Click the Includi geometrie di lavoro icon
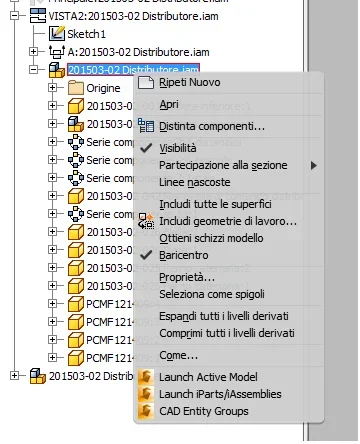The width and height of the screenshot is (360, 444). [x=146, y=221]
